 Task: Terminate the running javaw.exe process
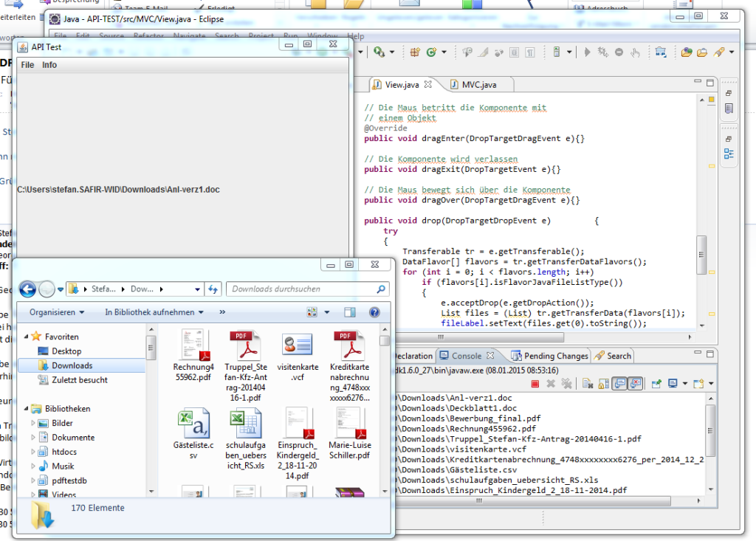click(535, 383)
